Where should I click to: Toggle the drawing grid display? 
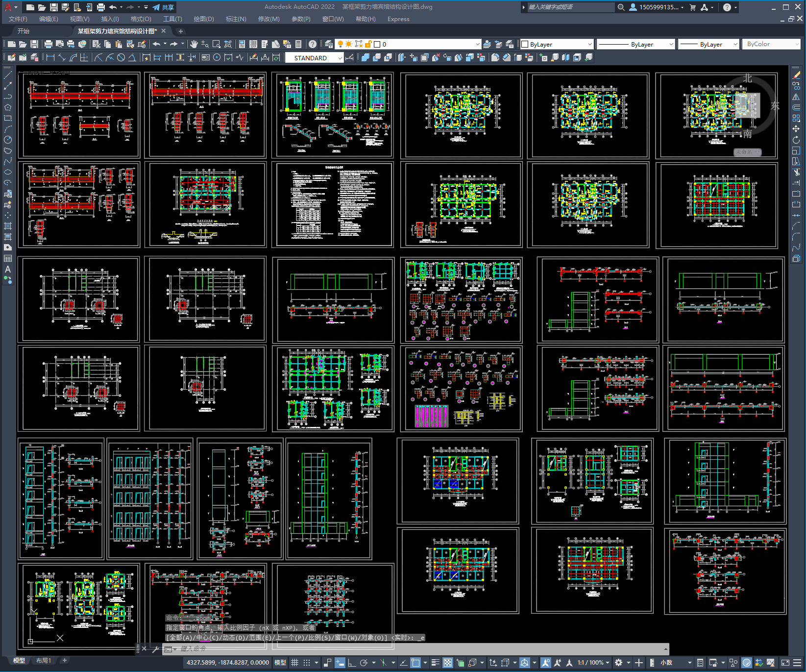point(294,663)
